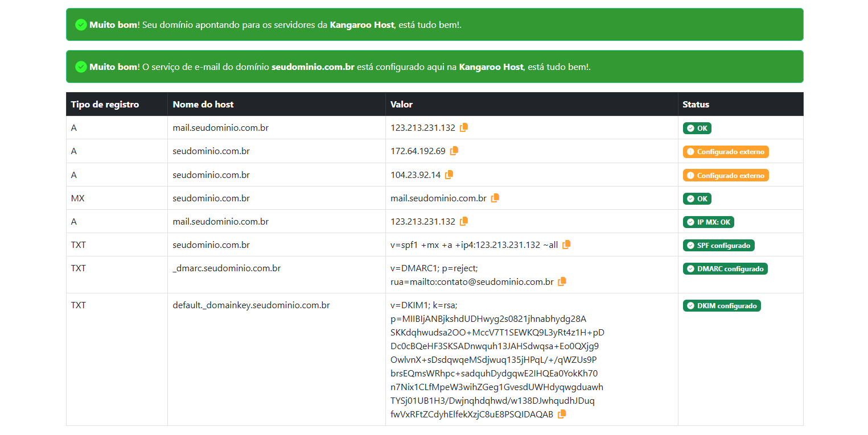This screenshot has height=435, width=868.
Task: Click the second Configurado externo badge
Action: (x=726, y=175)
